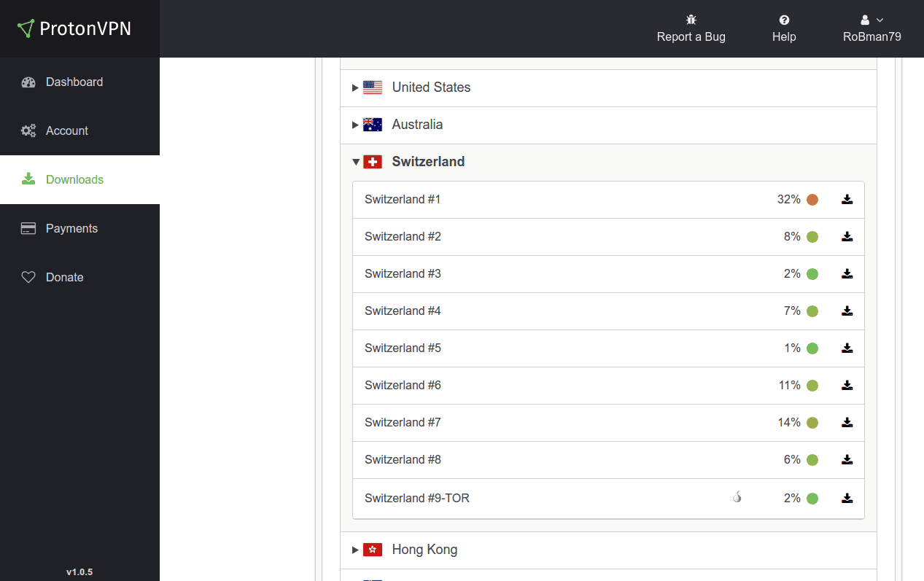Download the Switzerland #9-TOR configuration file
Screen dimensions: 924x581
(x=847, y=498)
